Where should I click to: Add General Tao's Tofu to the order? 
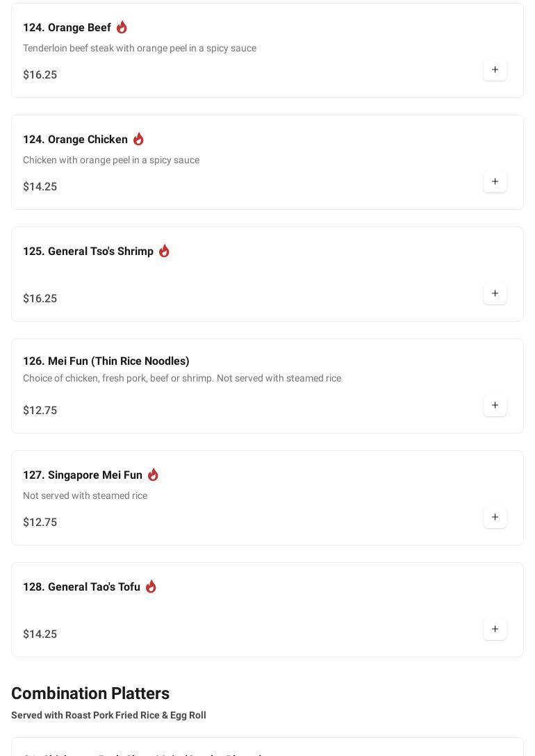tap(495, 629)
